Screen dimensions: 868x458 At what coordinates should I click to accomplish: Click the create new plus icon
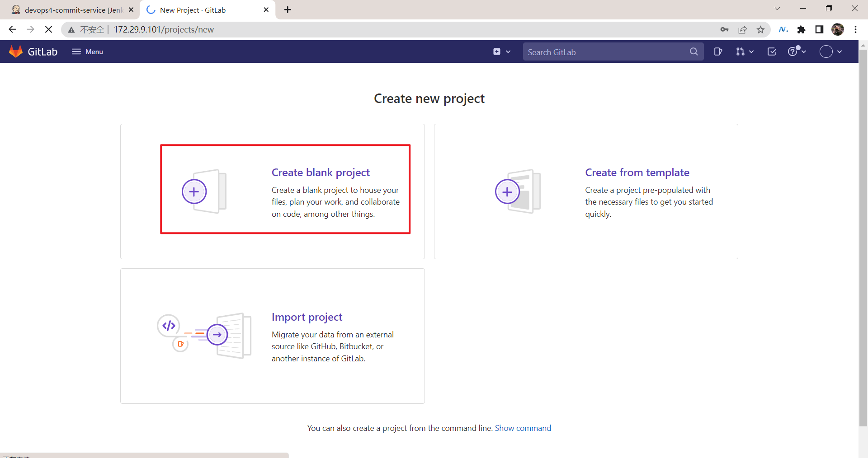pos(497,51)
